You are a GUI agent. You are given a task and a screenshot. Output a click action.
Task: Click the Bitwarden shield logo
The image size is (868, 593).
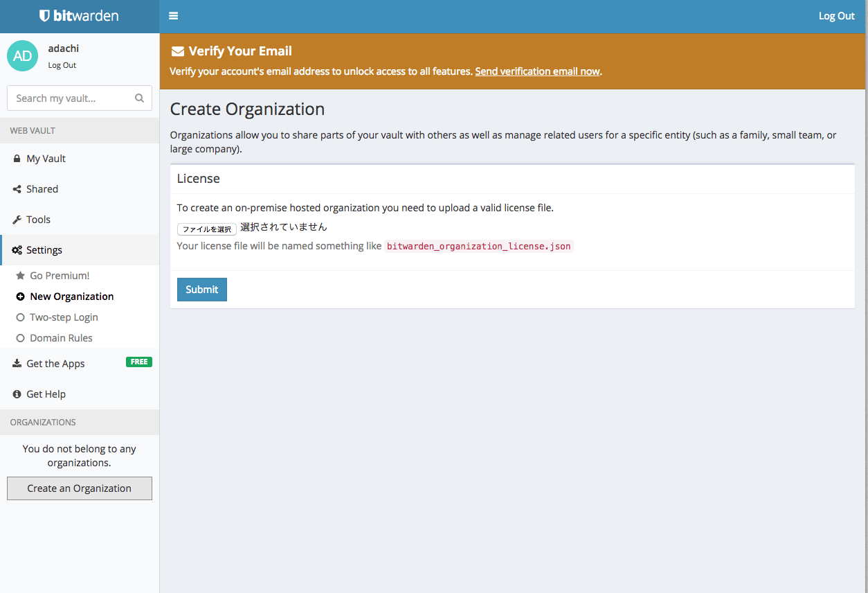pyautogui.click(x=45, y=16)
